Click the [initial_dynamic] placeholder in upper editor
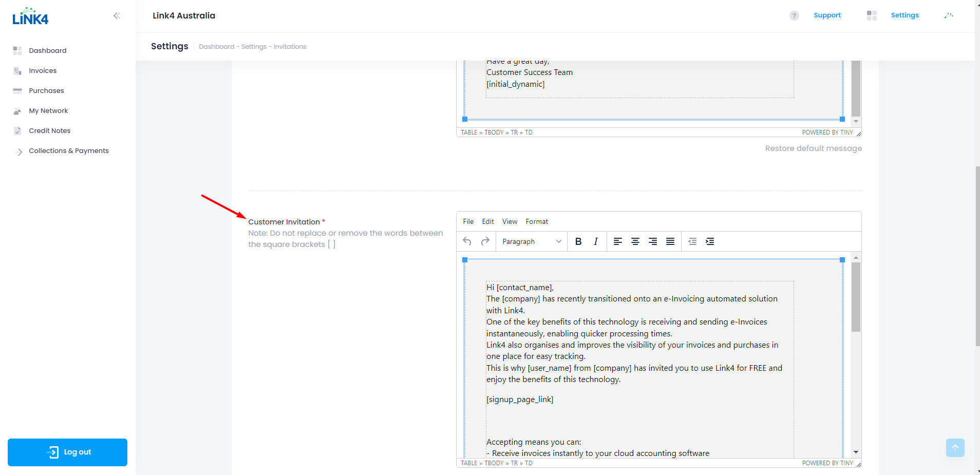This screenshot has width=980, height=475. 516,84
